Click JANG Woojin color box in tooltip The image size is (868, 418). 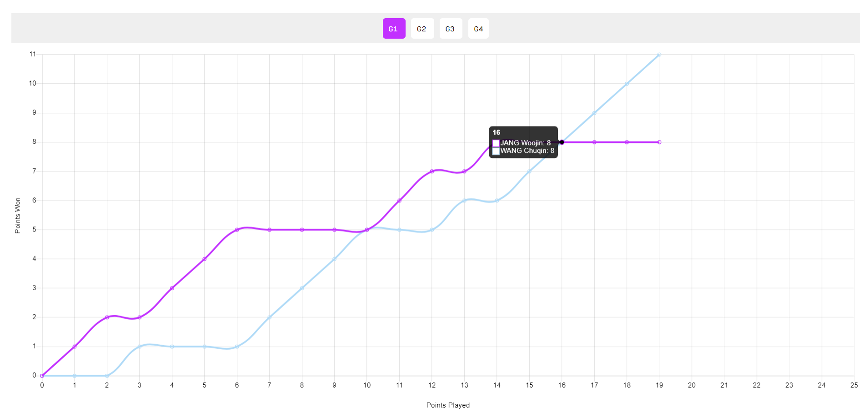click(x=496, y=143)
